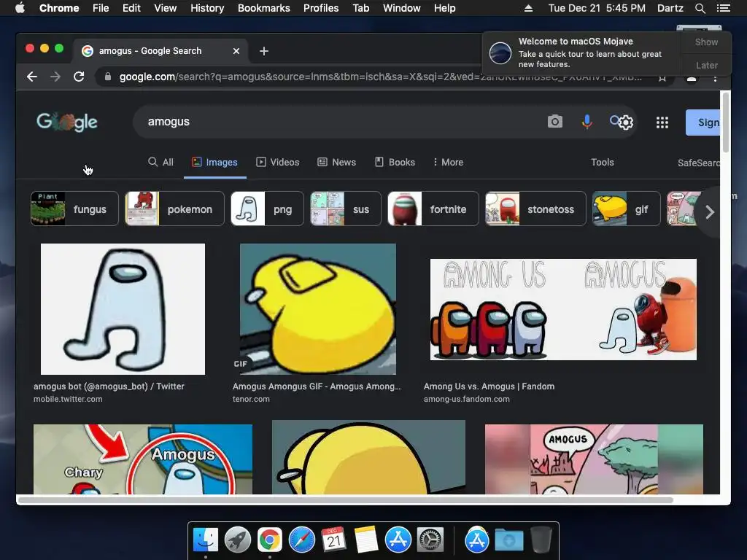Dismiss Mojave notification with Later
The height and width of the screenshot is (560, 747).
706,65
